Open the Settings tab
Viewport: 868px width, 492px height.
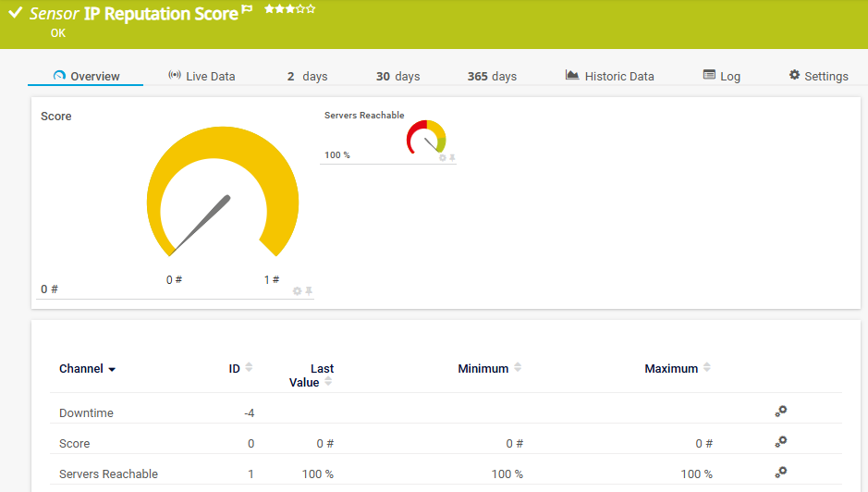click(818, 76)
